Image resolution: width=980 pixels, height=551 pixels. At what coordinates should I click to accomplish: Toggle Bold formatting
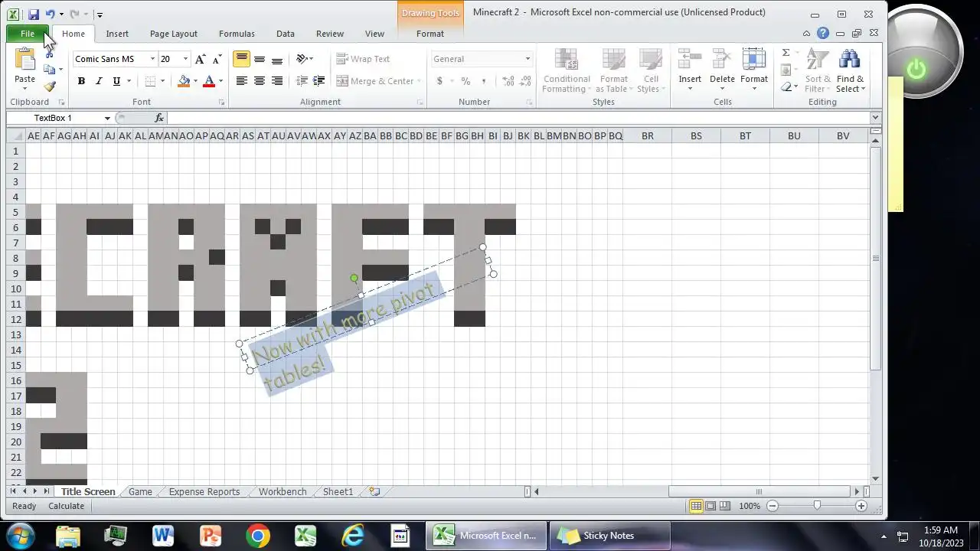(x=81, y=81)
